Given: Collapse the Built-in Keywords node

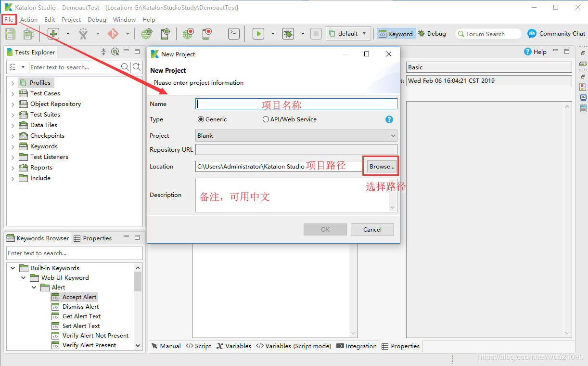Looking at the screenshot, I should pos(13,268).
